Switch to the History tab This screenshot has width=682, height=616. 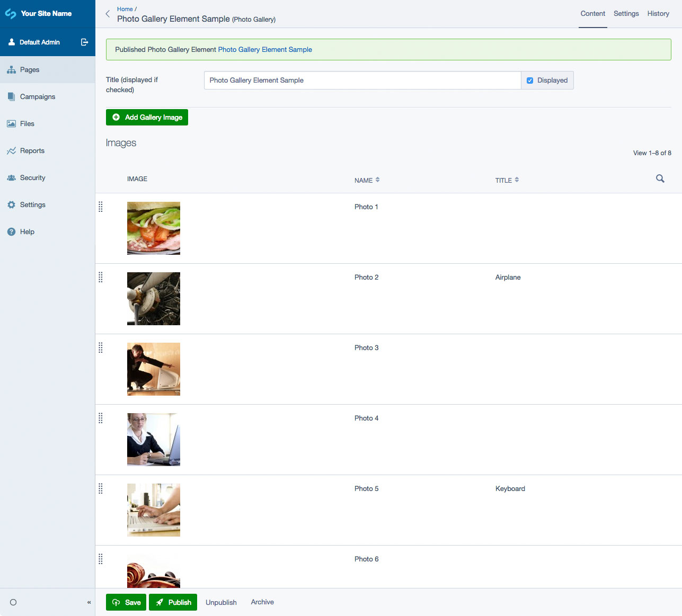pos(658,14)
